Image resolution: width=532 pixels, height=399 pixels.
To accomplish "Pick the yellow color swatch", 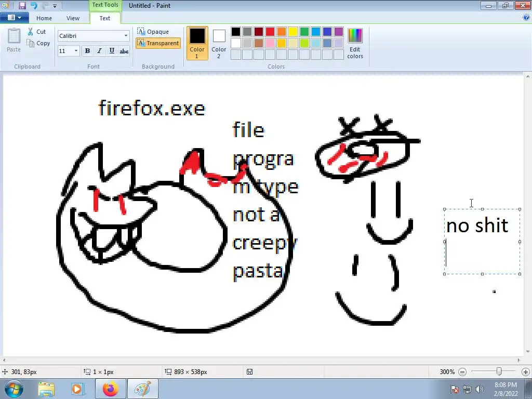I will 293,32.
